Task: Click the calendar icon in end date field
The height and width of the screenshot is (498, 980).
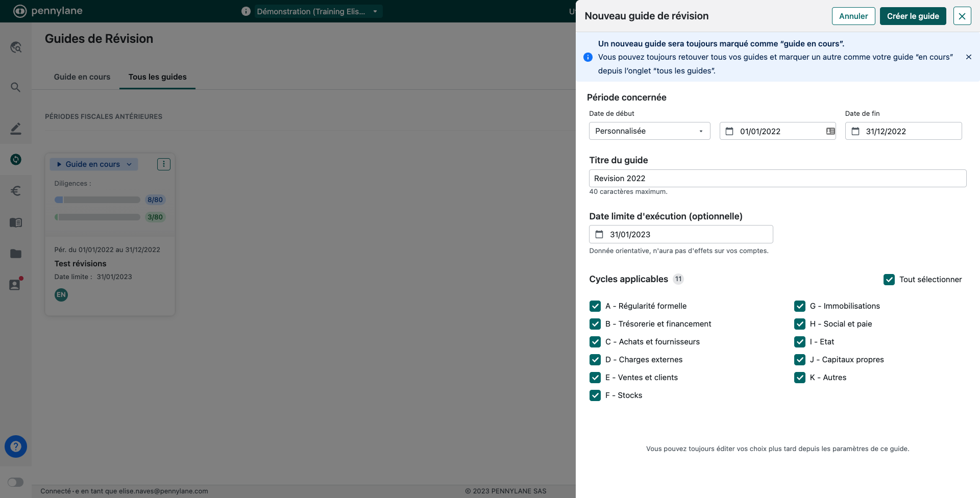Action: click(855, 131)
